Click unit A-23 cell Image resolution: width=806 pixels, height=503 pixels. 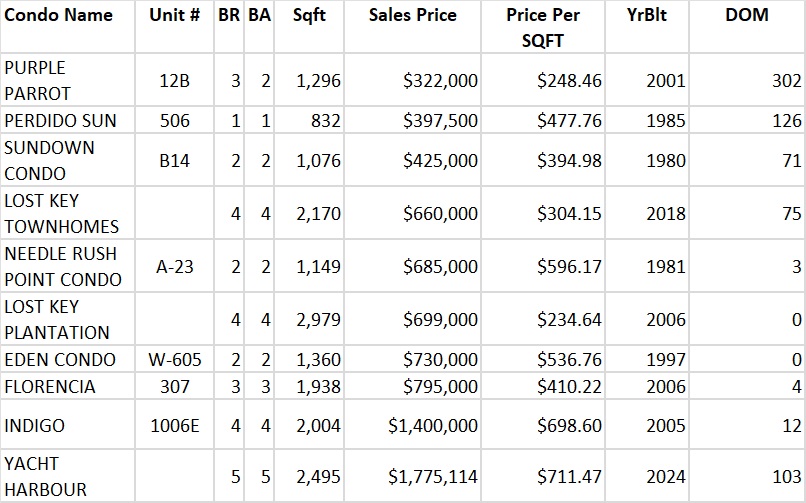pyautogui.click(x=174, y=266)
